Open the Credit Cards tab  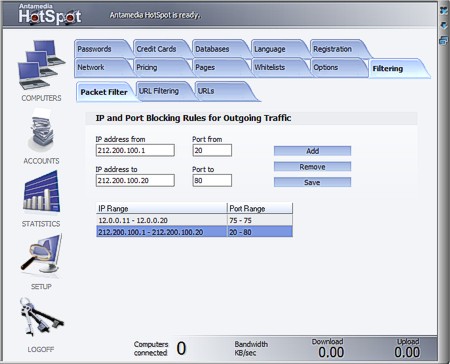(x=156, y=49)
